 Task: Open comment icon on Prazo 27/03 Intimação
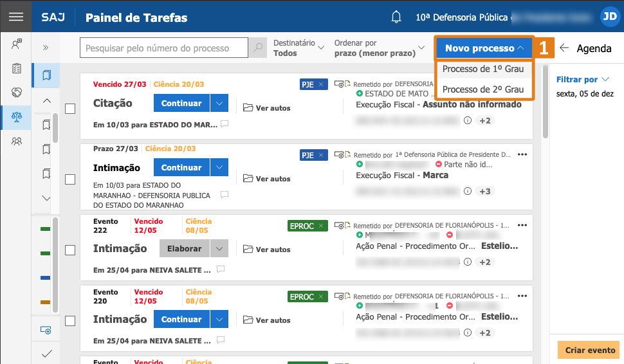(225, 194)
